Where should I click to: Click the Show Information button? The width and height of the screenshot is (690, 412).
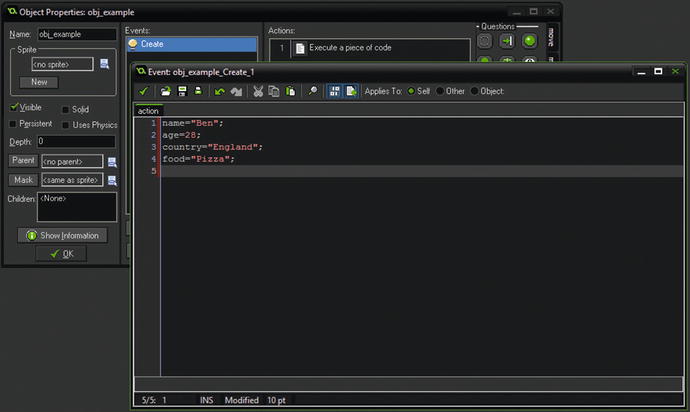61,235
